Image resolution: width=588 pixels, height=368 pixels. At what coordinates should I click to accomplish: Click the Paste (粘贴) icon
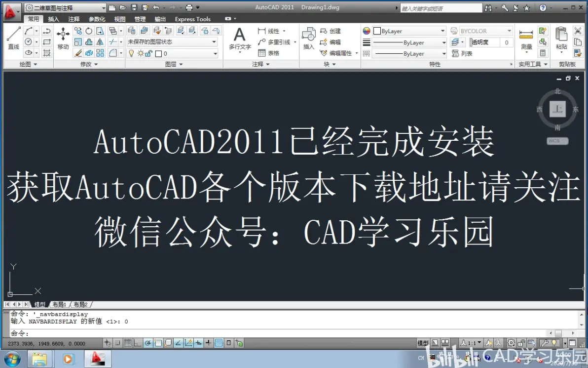click(x=561, y=39)
